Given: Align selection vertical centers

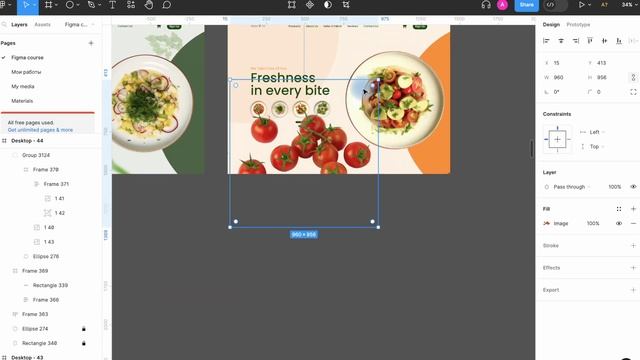Looking at the screenshot, I should coord(604,41).
